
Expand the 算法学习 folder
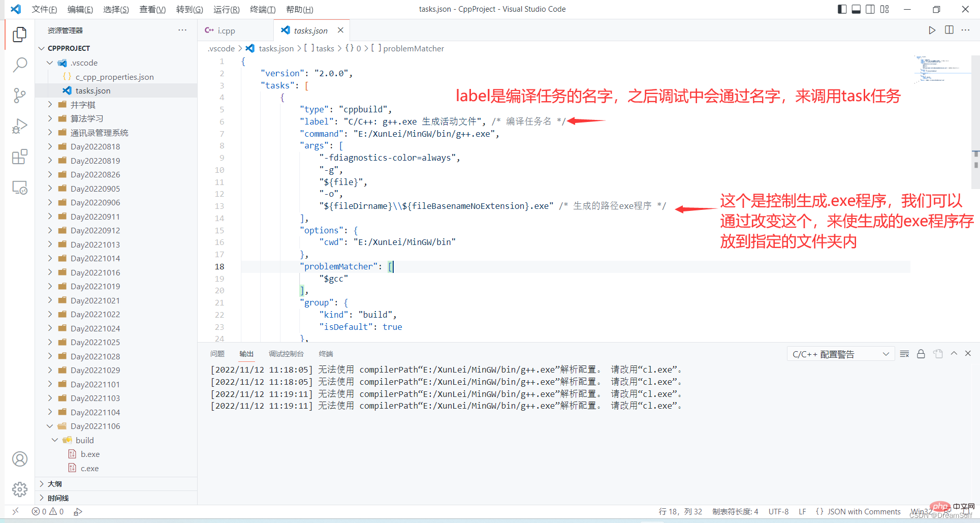tap(87, 118)
